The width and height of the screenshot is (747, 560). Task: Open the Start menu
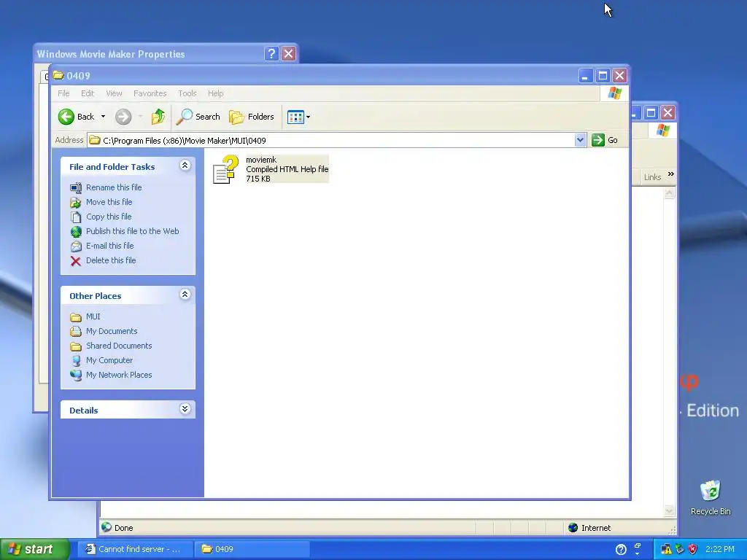tap(34, 549)
